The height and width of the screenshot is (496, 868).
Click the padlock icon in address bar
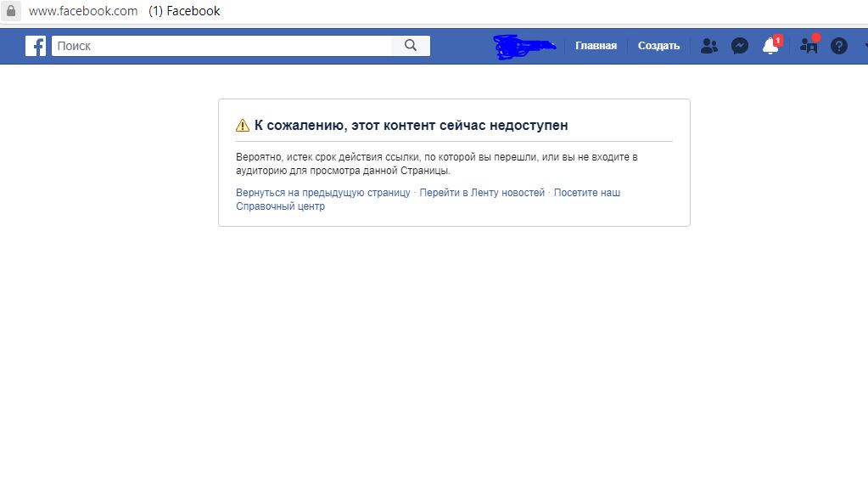[11, 11]
